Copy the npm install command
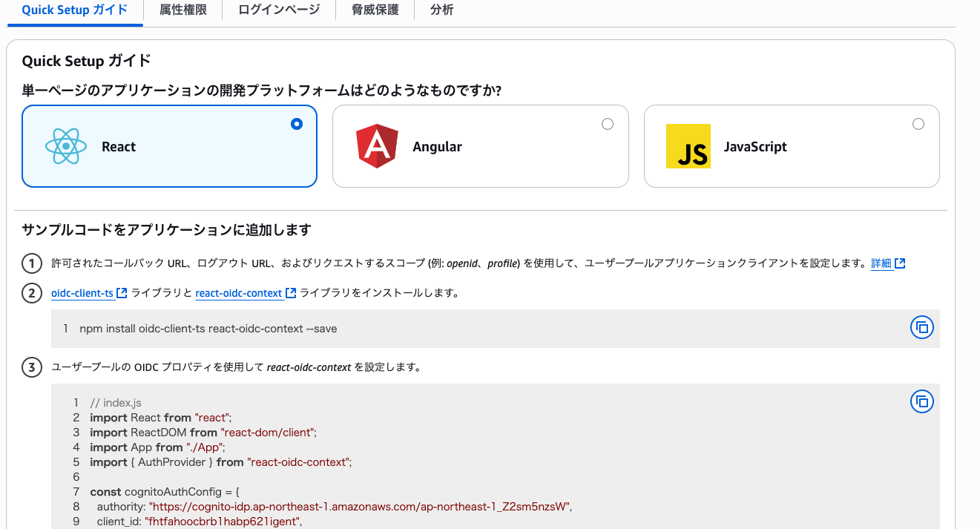Image resolution: width=980 pixels, height=529 pixels. click(921, 327)
